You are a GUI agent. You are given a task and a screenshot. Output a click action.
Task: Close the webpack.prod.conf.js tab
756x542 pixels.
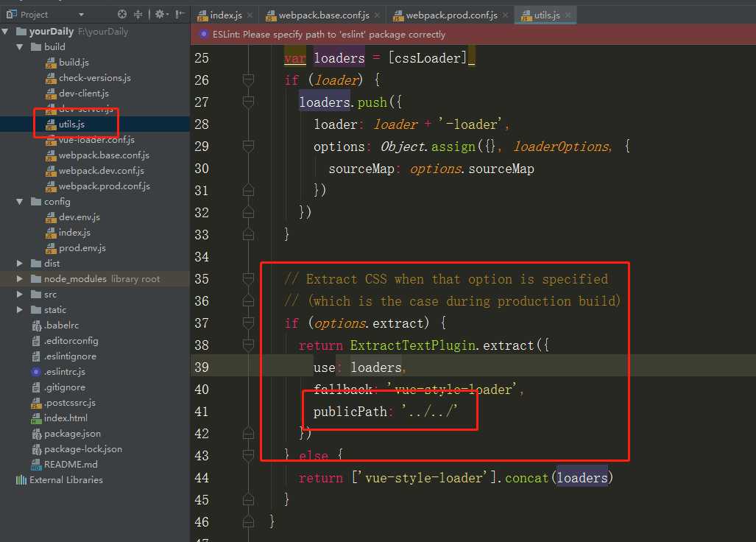(x=505, y=15)
